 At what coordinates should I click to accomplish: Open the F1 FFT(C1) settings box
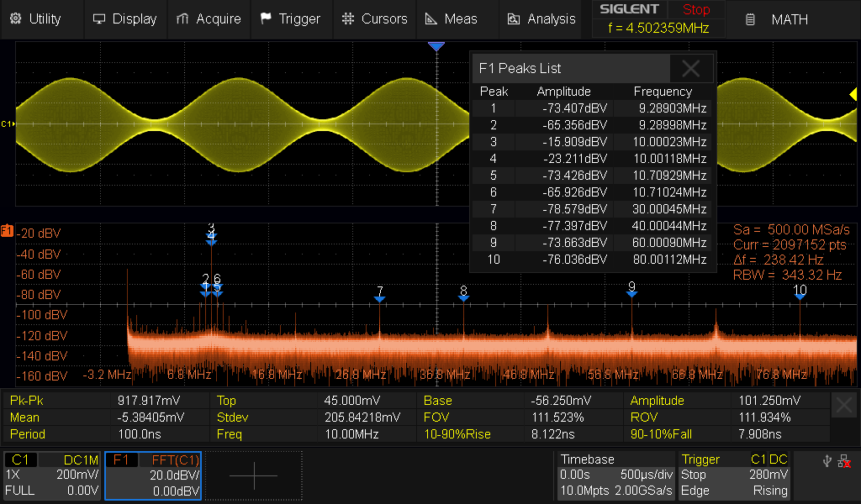(x=153, y=475)
